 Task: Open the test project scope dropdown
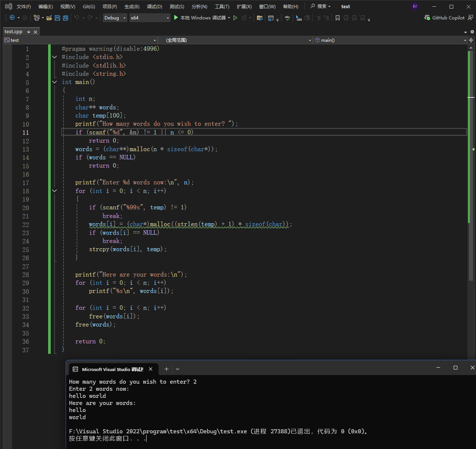pyautogui.click(x=80, y=40)
